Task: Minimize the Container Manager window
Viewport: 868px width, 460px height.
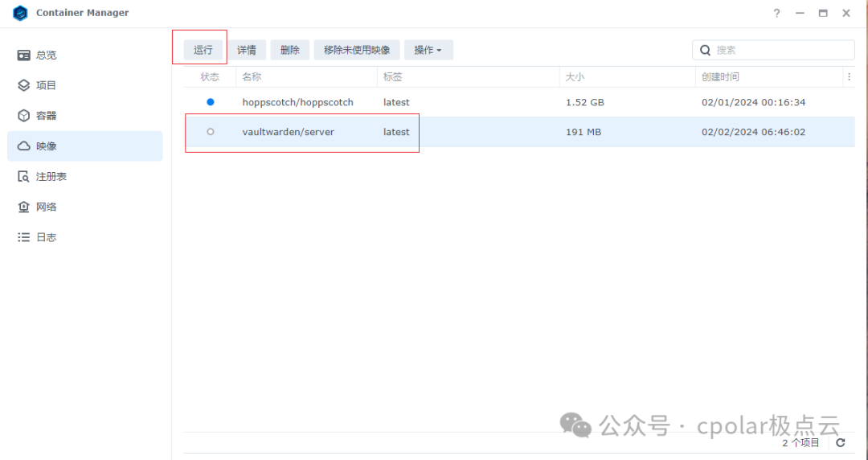Action: coord(800,14)
